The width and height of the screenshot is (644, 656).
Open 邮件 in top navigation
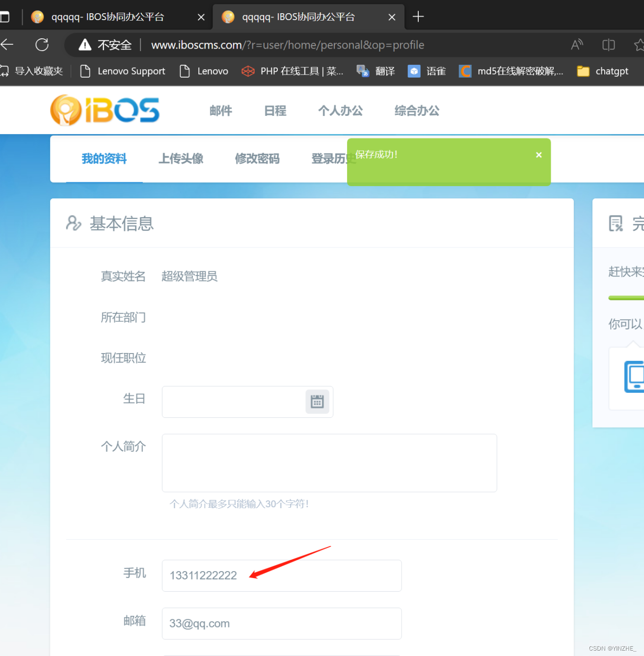click(x=221, y=111)
